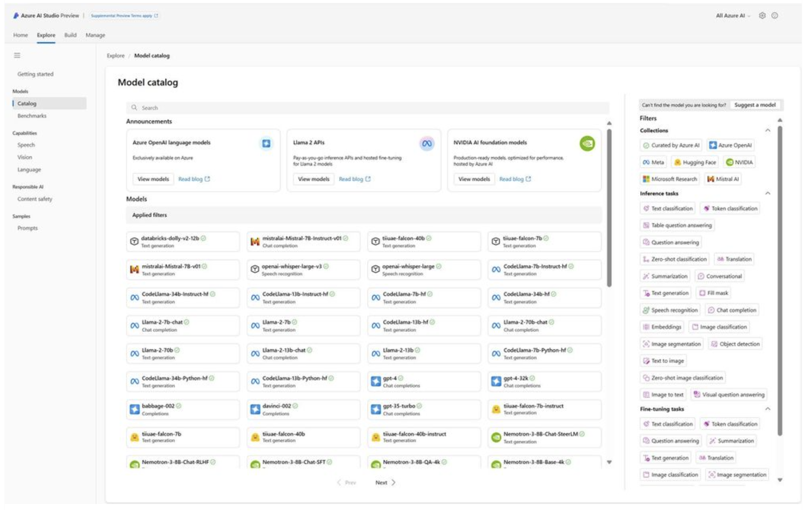Viewport: 812px width, 510px height.
Task: Select the Meta collection filter icon
Action: (647, 162)
